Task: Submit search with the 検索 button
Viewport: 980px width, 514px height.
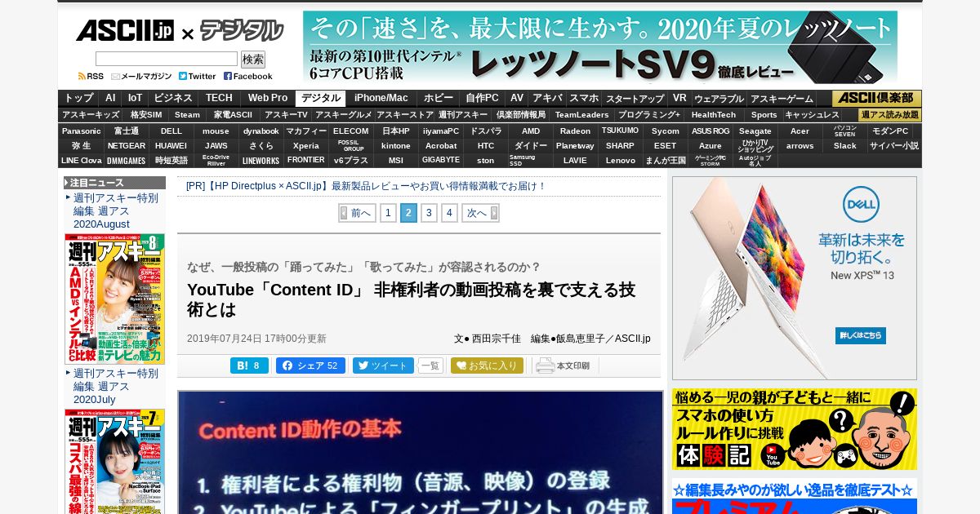Action: (253, 60)
